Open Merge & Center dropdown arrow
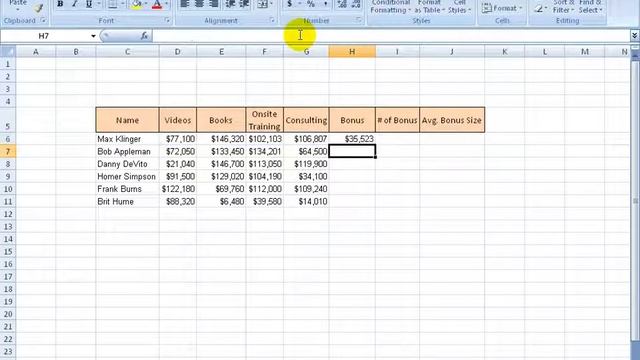Image resolution: width=640 pixels, height=360 pixels. (x=271, y=4)
